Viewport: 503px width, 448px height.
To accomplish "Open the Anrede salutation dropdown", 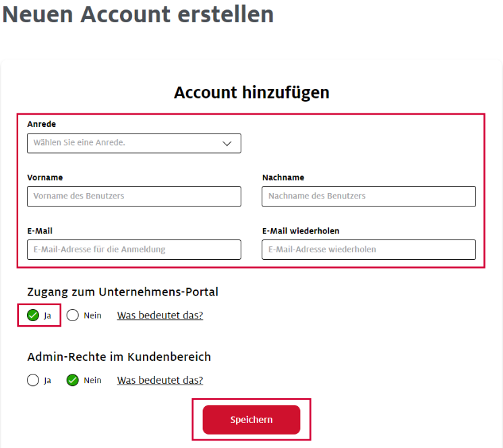I will tap(134, 143).
